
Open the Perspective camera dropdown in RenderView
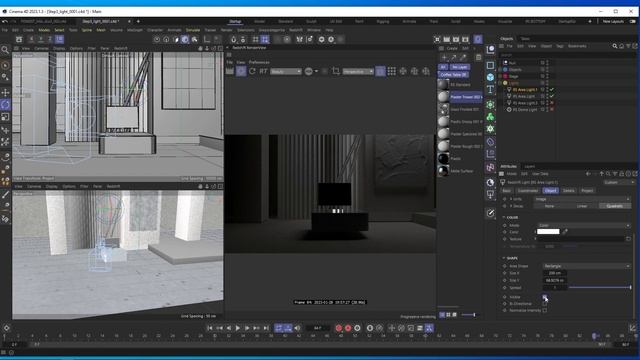coord(358,71)
